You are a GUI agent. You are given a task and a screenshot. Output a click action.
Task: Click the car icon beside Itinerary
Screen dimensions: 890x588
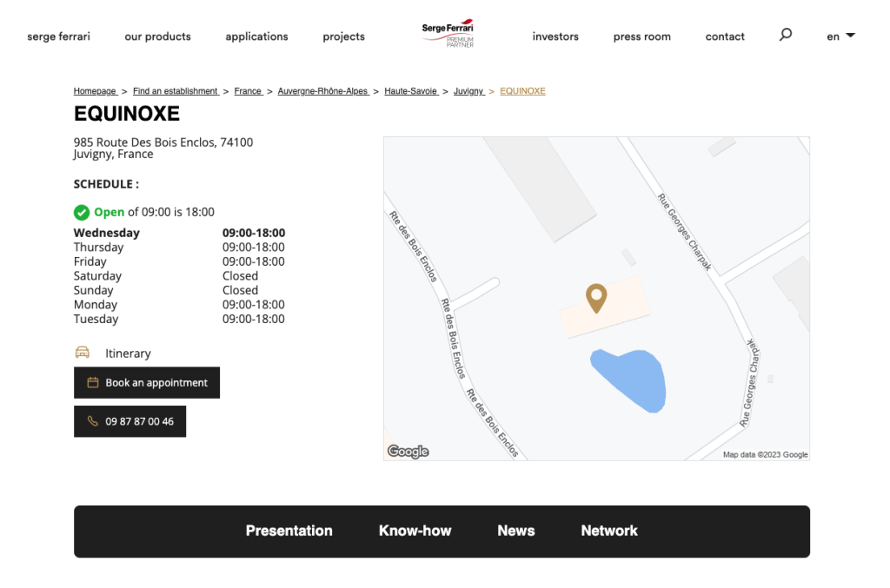(x=83, y=353)
